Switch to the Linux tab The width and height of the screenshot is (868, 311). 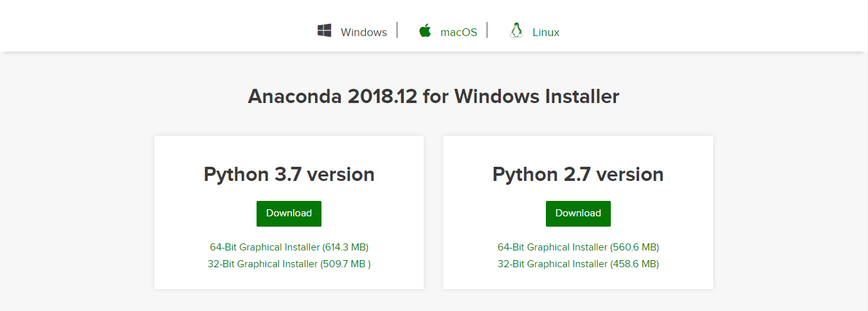pyautogui.click(x=546, y=32)
